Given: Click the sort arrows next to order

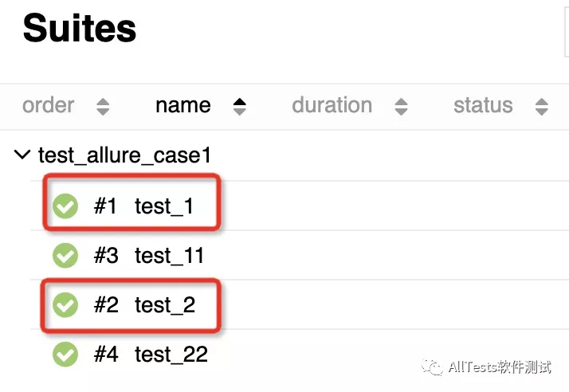Looking at the screenshot, I should click(102, 106).
